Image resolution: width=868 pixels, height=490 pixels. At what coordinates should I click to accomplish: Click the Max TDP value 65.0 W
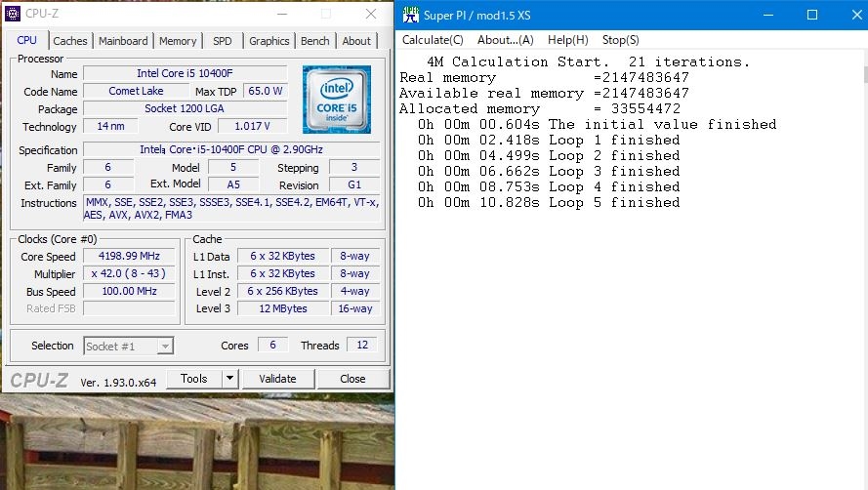point(266,91)
